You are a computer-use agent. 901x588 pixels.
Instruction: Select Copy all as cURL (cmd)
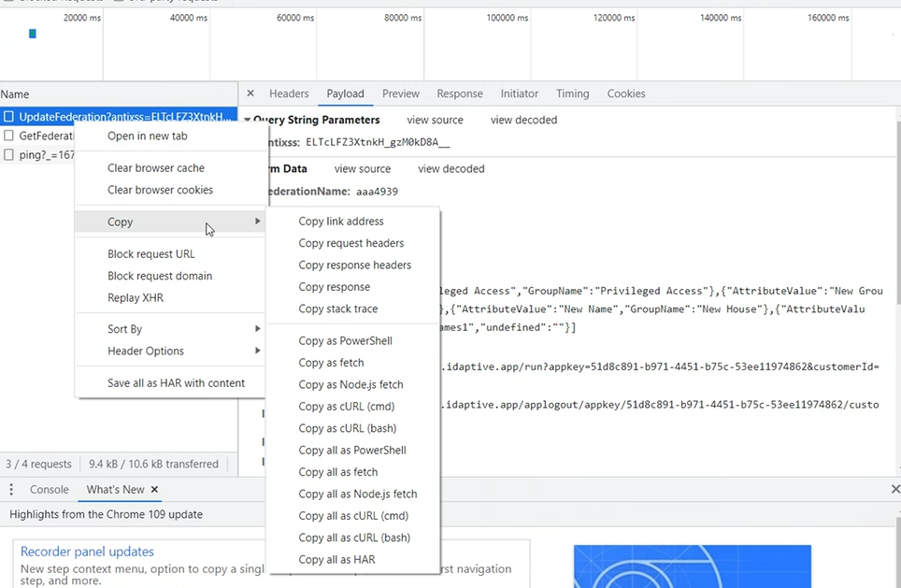(x=354, y=516)
